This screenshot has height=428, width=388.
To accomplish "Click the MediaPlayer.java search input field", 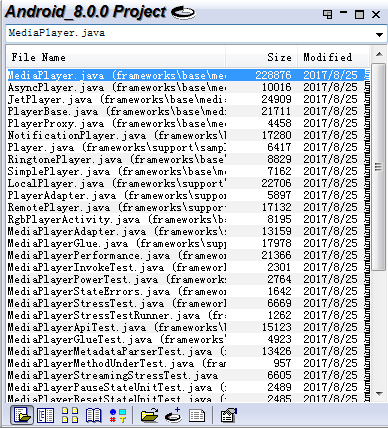I will (x=190, y=33).
